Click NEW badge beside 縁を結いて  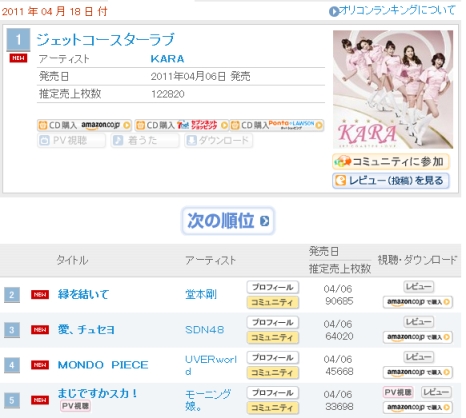coord(40,295)
